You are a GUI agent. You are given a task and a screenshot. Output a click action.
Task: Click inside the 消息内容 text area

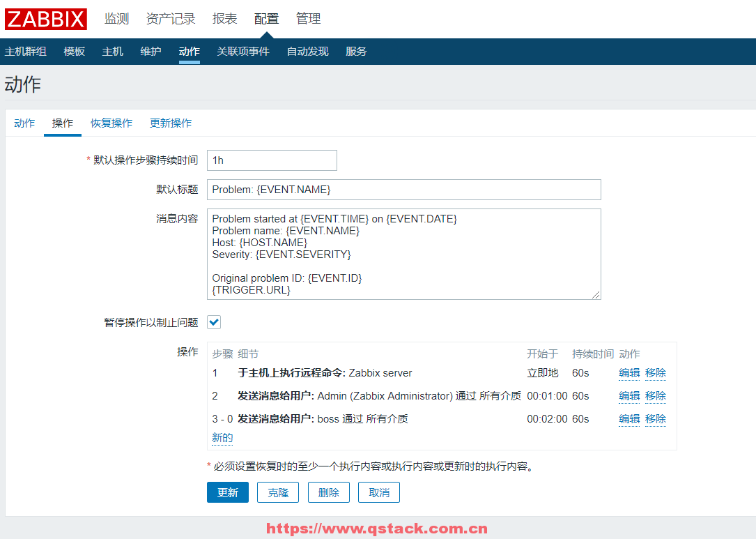403,254
